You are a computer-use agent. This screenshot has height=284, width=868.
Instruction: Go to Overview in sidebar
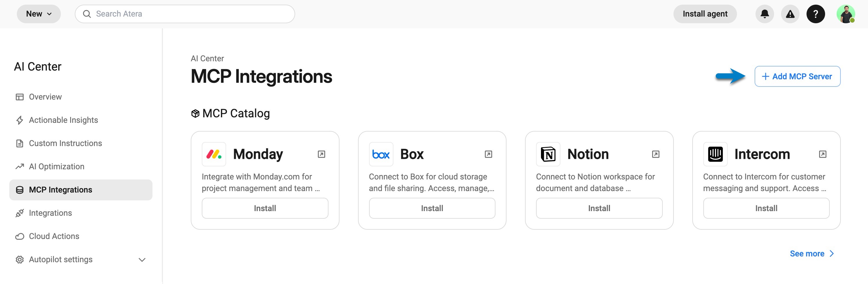(x=81, y=97)
